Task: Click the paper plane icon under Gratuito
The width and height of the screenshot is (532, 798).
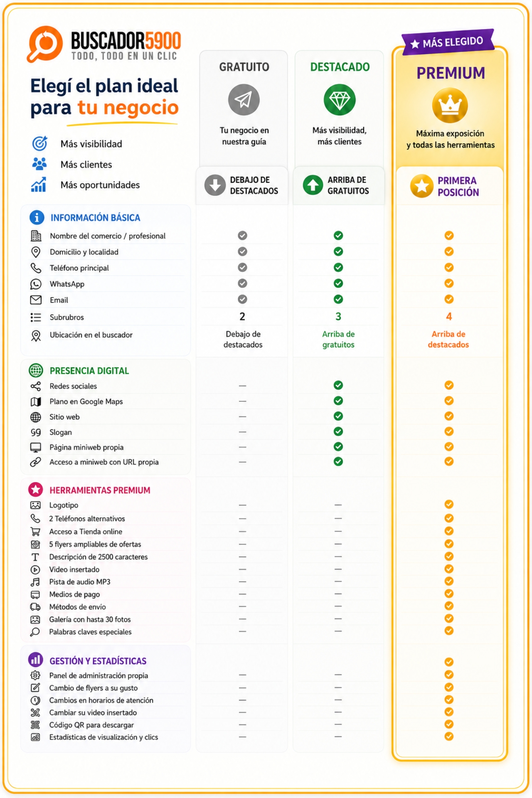Action: 244,100
